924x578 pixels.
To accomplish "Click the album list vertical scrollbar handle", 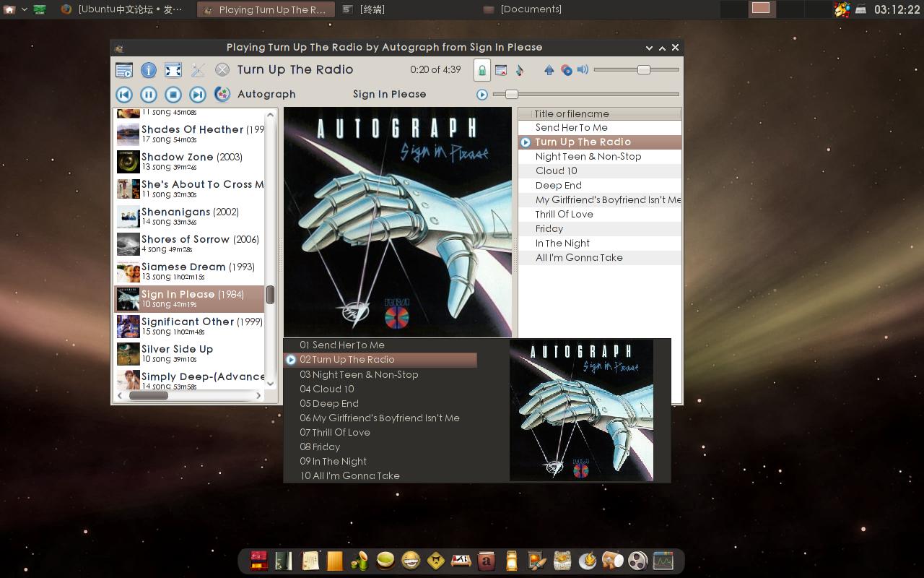I will [x=270, y=295].
